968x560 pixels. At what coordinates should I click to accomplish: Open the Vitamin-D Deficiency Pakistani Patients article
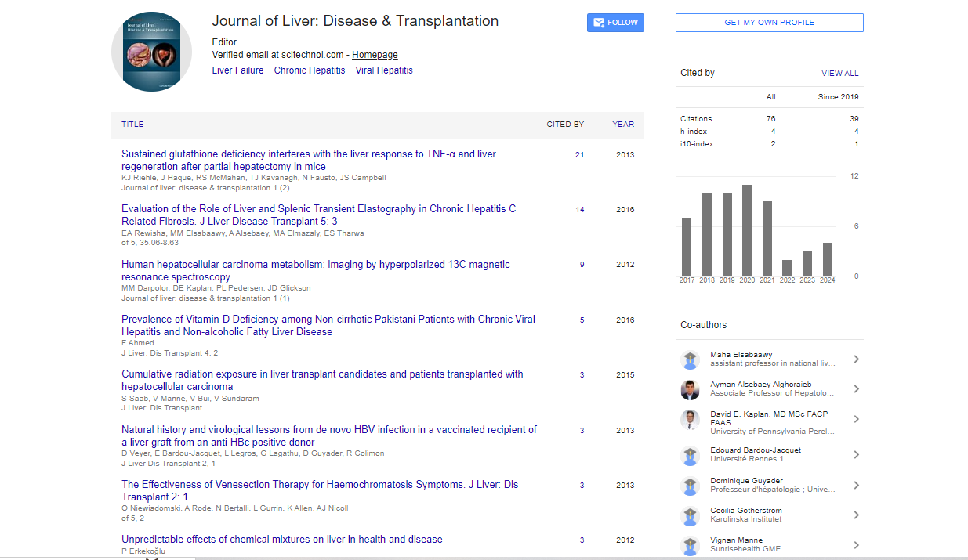point(328,326)
